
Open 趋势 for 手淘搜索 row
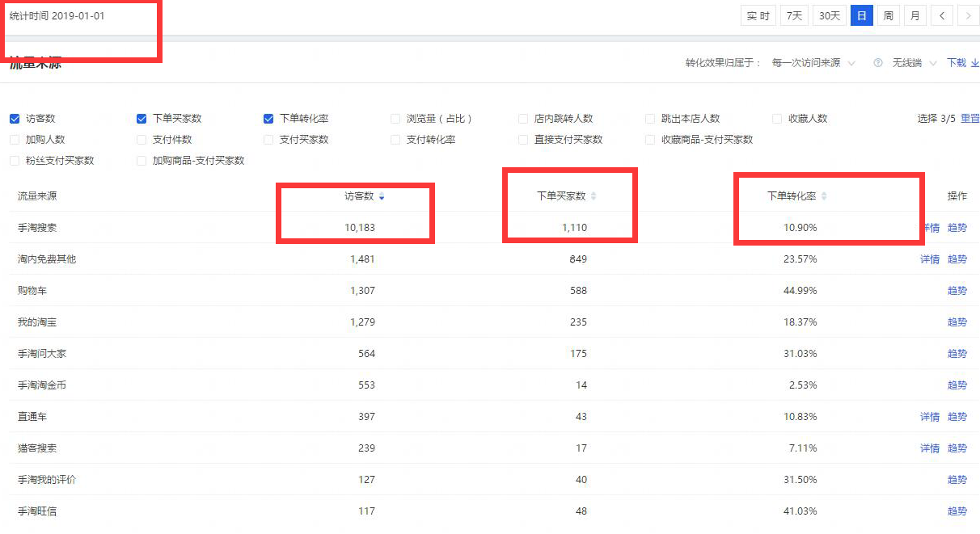point(957,228)
